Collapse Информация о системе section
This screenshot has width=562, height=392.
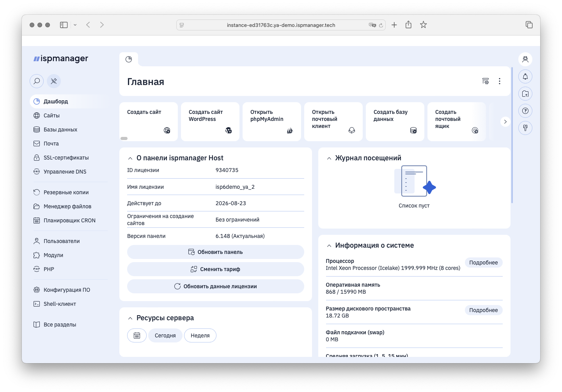pyautogui.click(x=329, y=246)
